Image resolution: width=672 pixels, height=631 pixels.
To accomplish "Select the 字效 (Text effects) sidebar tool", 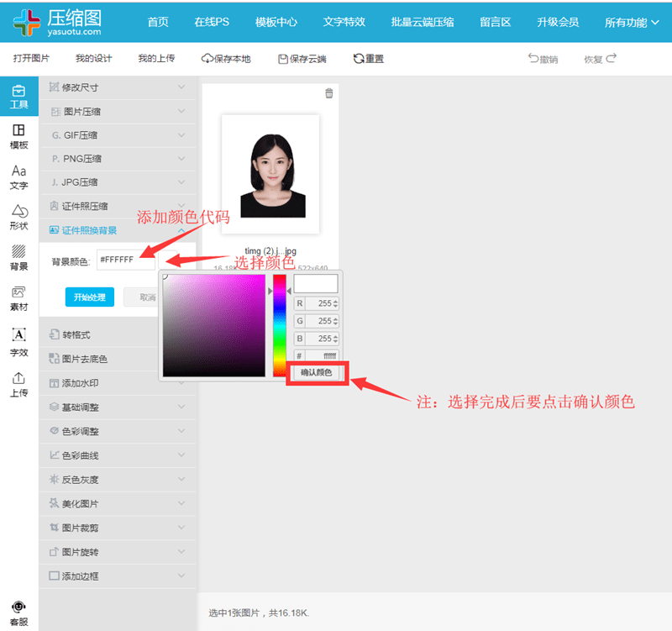I will (18, 341).
